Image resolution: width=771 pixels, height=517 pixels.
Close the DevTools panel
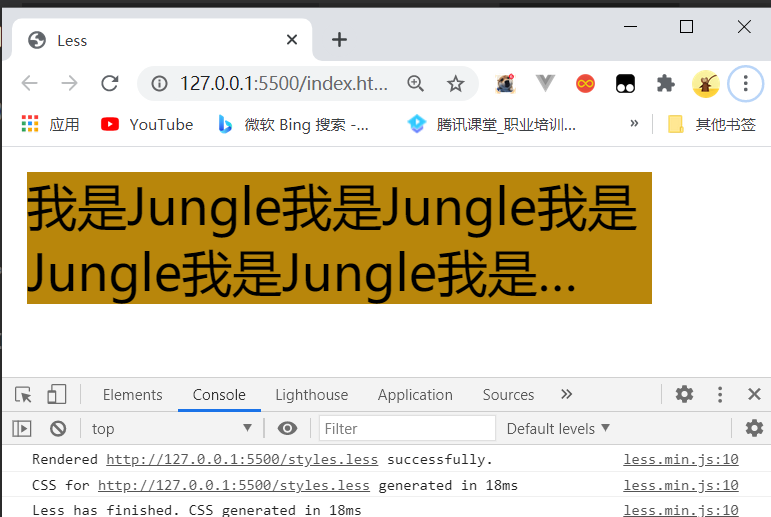click(x=754, y=394)
